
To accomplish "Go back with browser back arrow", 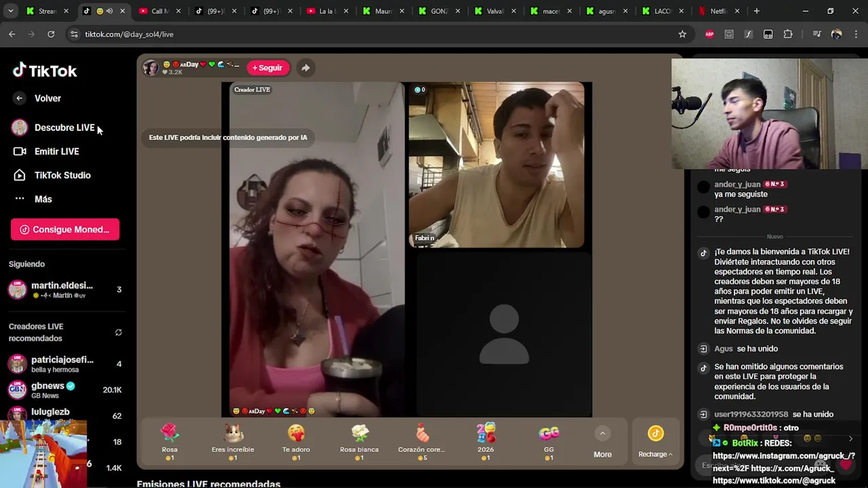I will click(12, 34).
